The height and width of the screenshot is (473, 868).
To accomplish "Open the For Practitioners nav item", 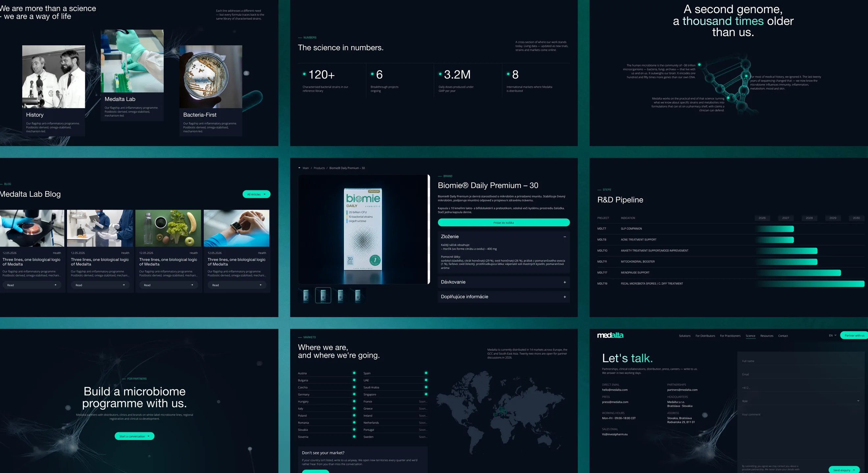I will pos(730,336).
